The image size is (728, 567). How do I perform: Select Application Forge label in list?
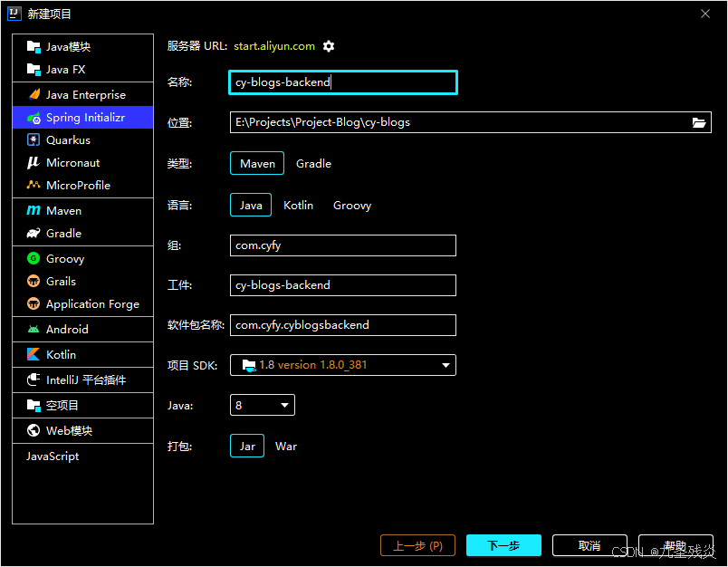[x=93, y=303]
